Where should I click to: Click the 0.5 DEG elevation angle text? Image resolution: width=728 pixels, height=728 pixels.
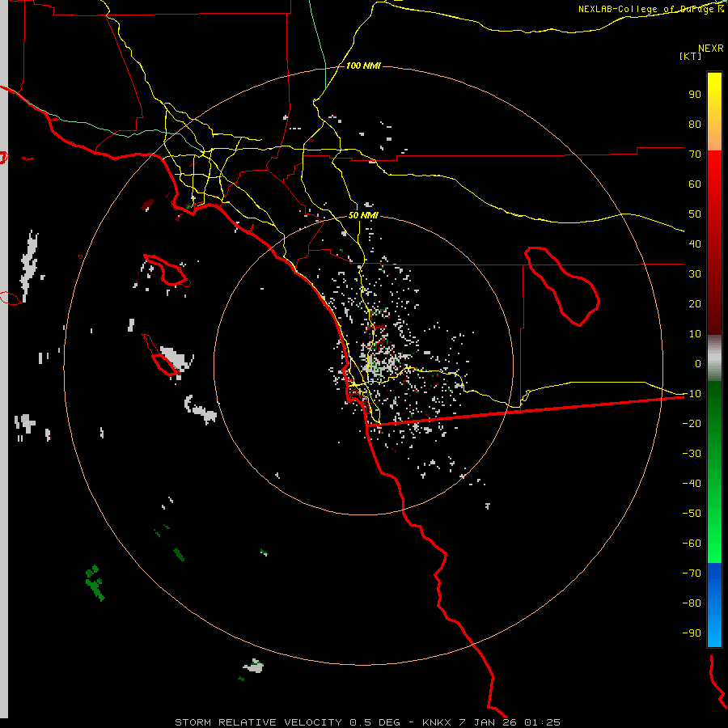point(375,722)
